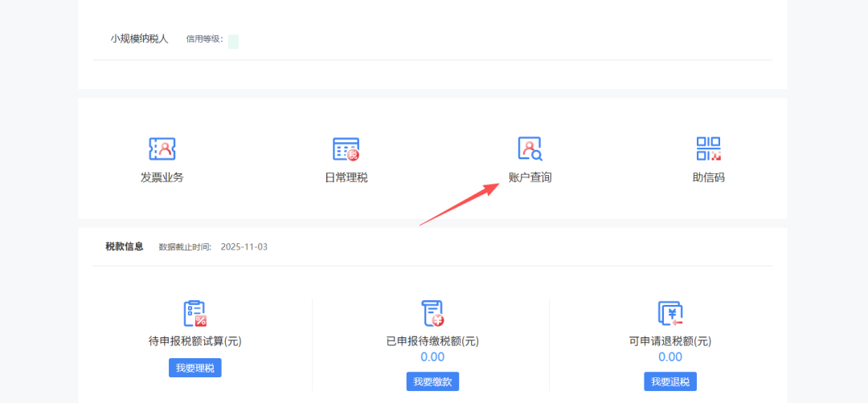Click the 日常理税 text label
This screenshot has width=868, height=403.
pos(346,177)
